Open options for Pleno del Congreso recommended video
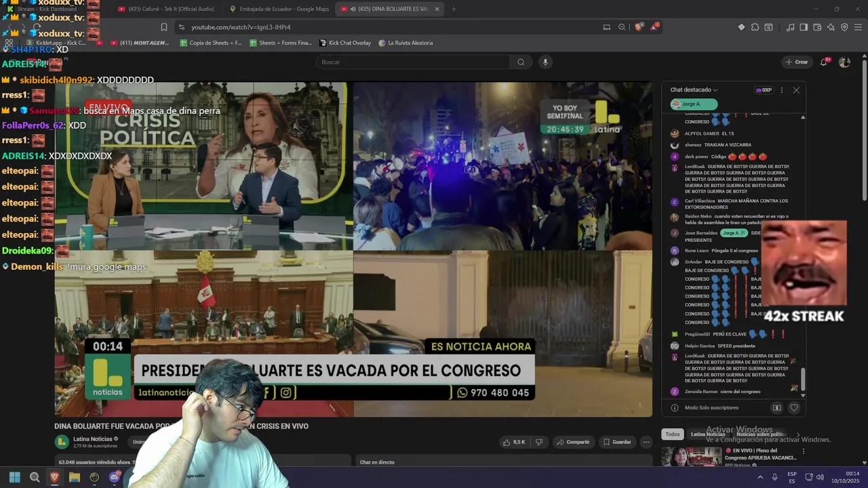Image resolution: width=868 pixels, height=488 pixels. pyautogui.click(x=804, y=451)
